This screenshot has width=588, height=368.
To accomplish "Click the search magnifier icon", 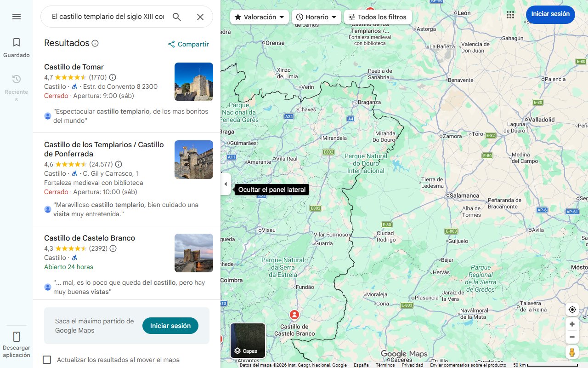I will point(177,17).
